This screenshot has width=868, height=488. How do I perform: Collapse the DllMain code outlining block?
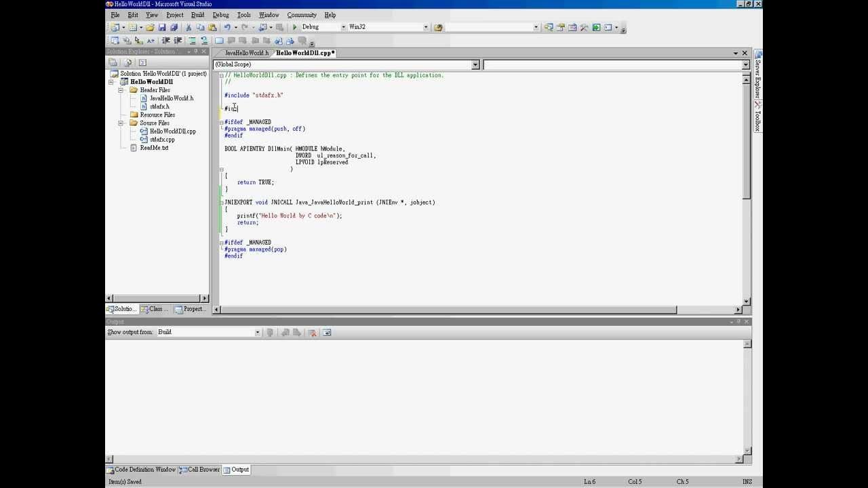click(x=221, y=169)
